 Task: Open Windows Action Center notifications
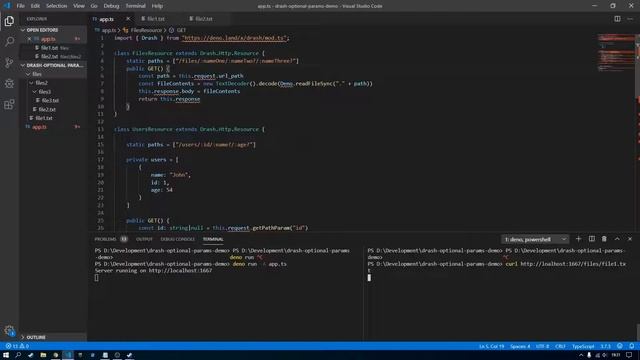pos(629,355)
